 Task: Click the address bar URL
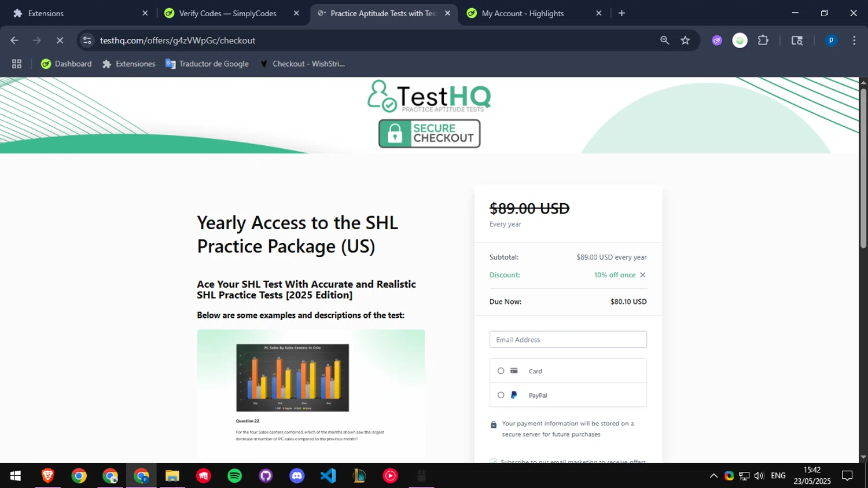coord(178,41)
